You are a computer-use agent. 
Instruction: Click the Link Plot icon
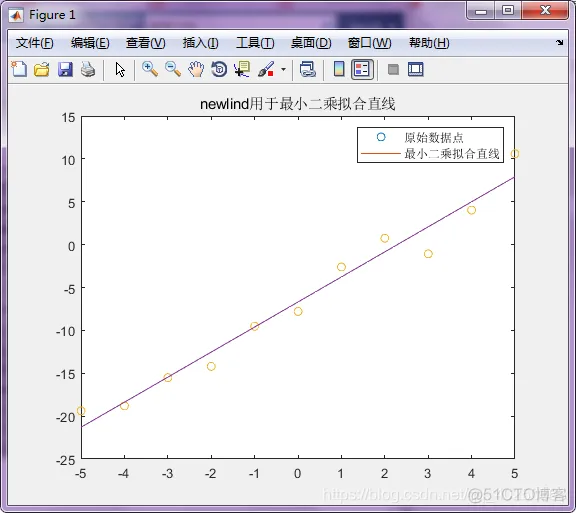[307, 69]
